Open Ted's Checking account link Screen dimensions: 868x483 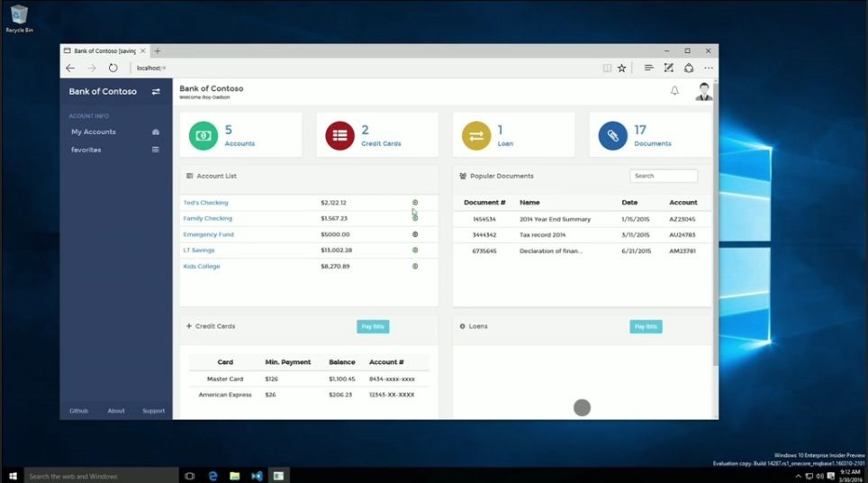[x=205, y=203]
